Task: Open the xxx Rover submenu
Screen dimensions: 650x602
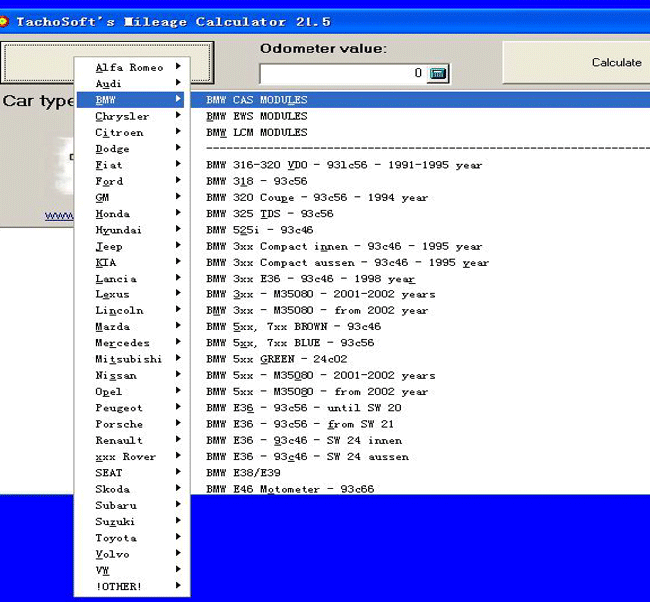Action: point(131,456)
